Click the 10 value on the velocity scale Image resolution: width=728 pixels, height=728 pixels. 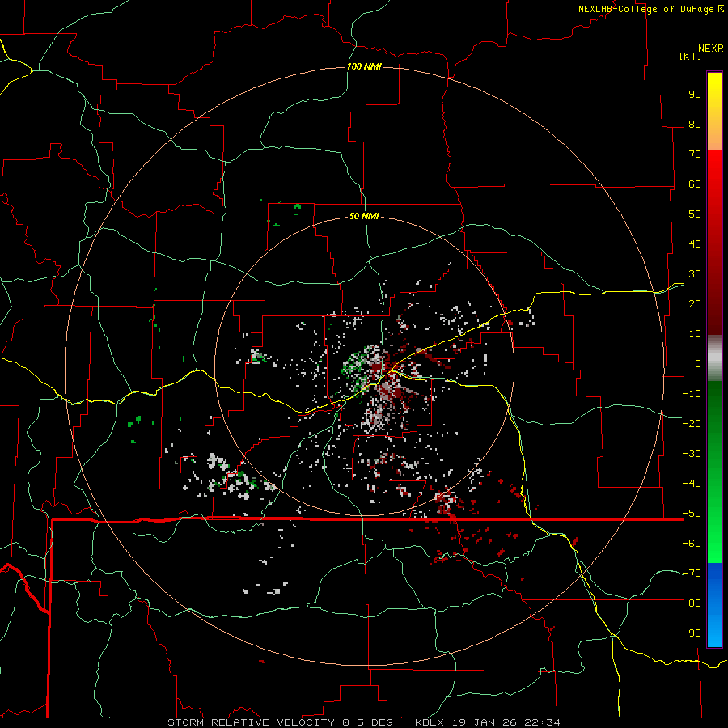(695, 334)
